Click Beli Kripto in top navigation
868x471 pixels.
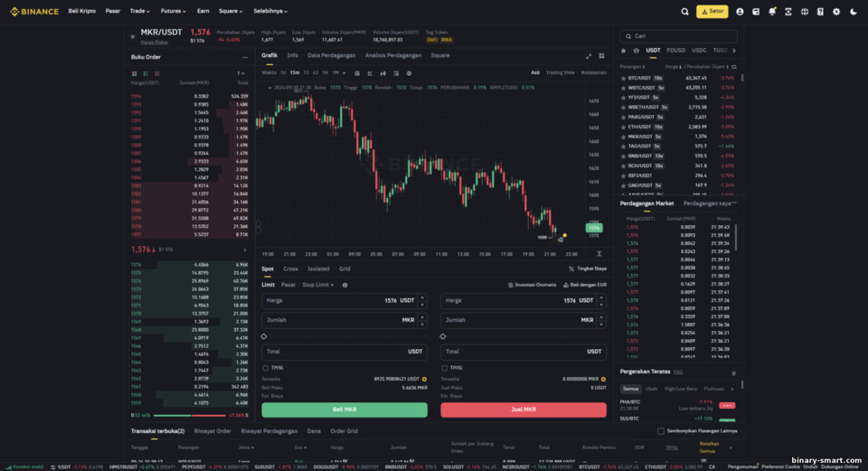coord(82,11)
